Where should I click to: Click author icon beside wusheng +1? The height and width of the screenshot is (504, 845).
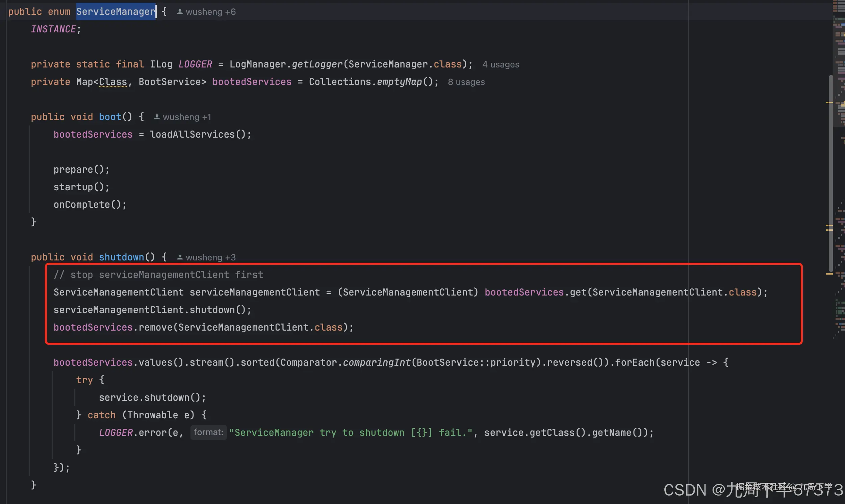[157, 117]
